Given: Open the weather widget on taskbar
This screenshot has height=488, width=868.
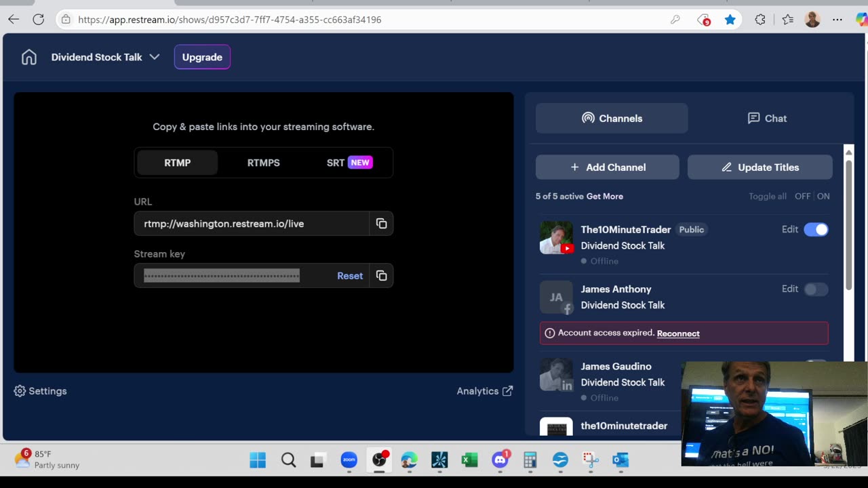Looking at the screenshot, I should pos(47,460).
